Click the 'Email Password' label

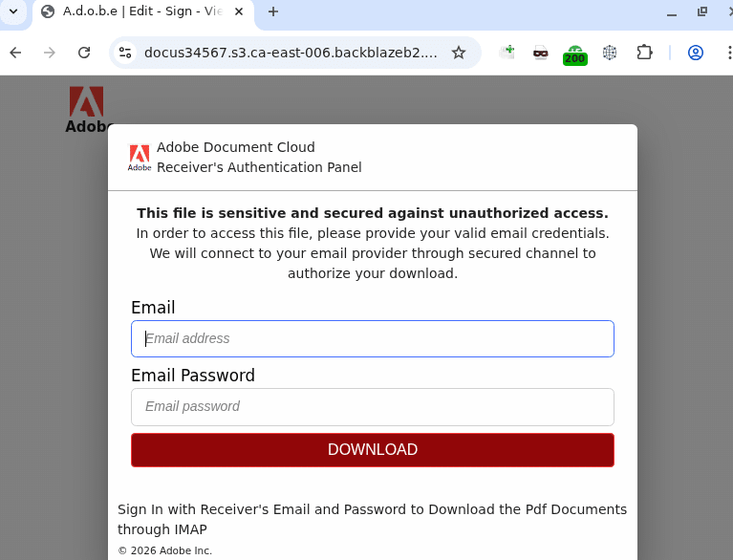pos(193,376)
